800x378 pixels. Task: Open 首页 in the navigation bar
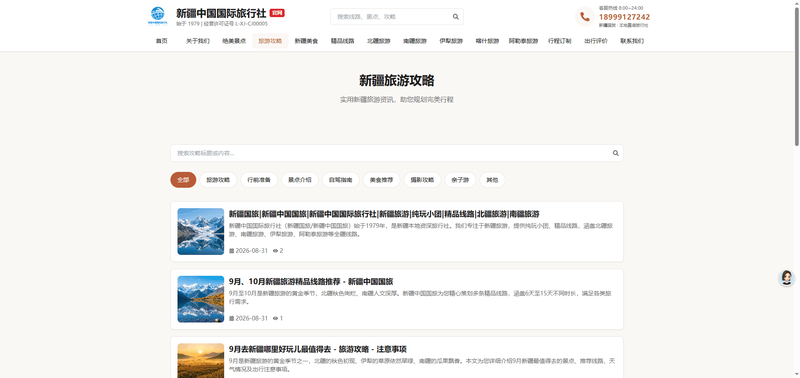pos(162,41)
